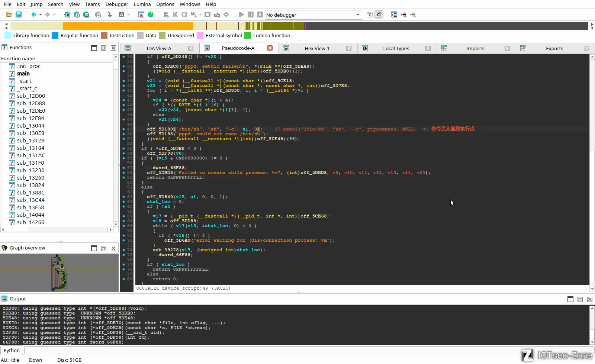Click the save database floppy icon
Screen dimensions: 595x364
19,15
